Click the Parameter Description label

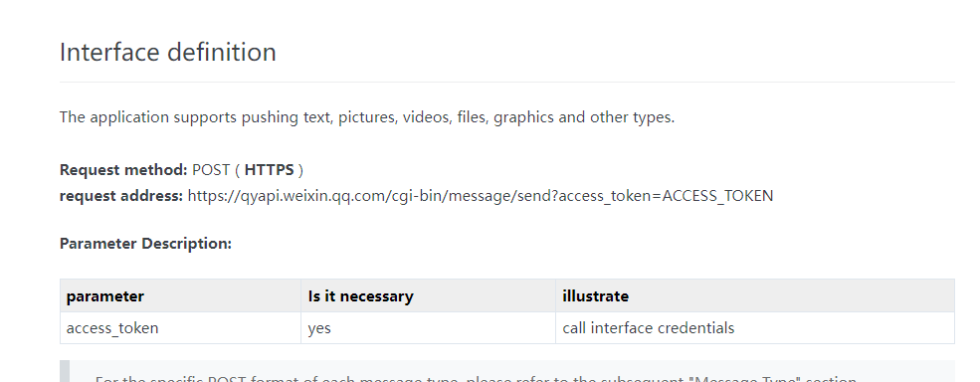click(x=145, y=244)
